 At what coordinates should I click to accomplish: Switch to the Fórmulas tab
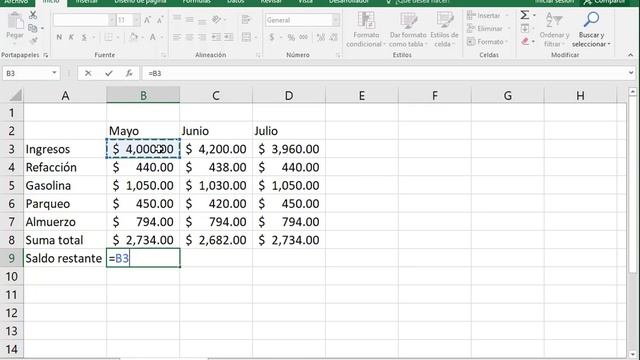[196, 2]
